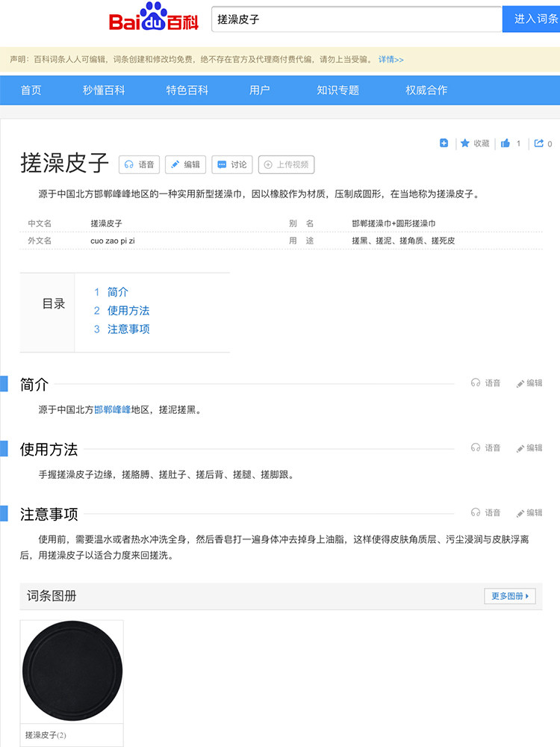Open the 讨论 button

tap(231, 164)
